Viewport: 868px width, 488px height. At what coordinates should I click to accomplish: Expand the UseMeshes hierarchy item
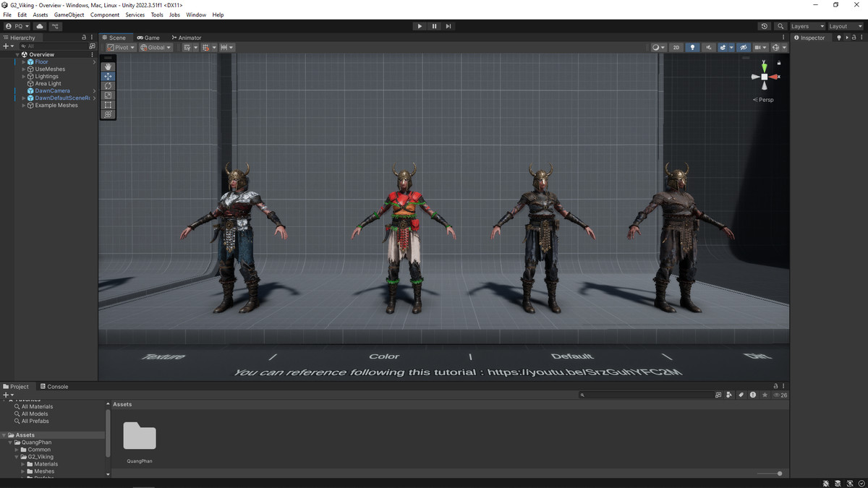(23, 69)
